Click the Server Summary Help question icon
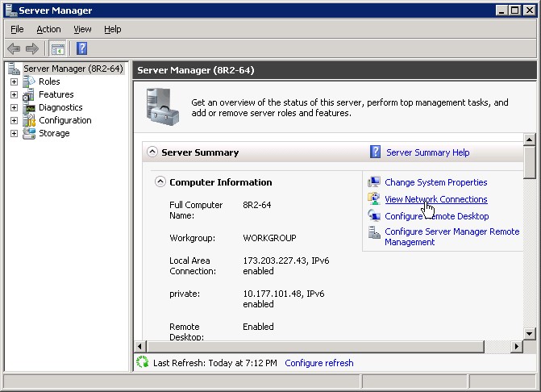 (375, 152)
